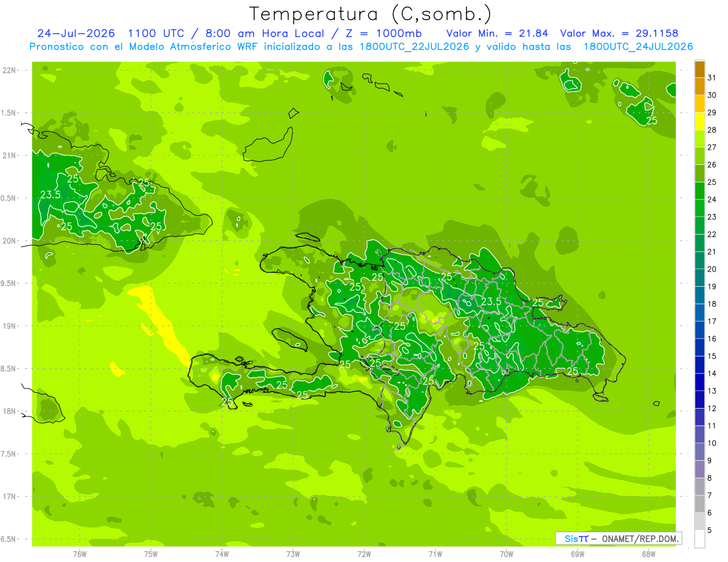
Task: Click the 75W longitude label
Action: point(150,554)
